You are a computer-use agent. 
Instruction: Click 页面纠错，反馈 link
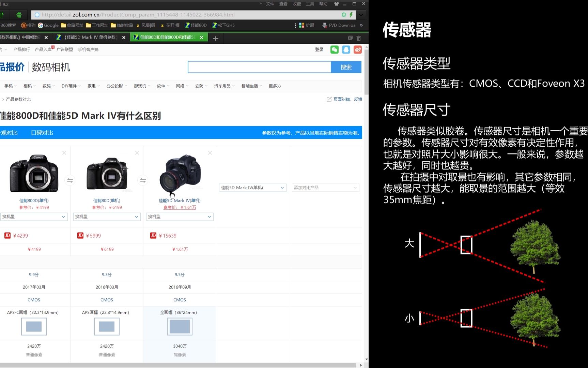click(344, 99)
